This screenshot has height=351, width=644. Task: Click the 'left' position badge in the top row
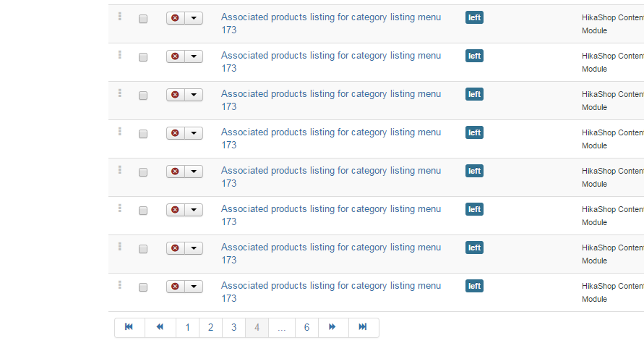click(x=474, y=17)
